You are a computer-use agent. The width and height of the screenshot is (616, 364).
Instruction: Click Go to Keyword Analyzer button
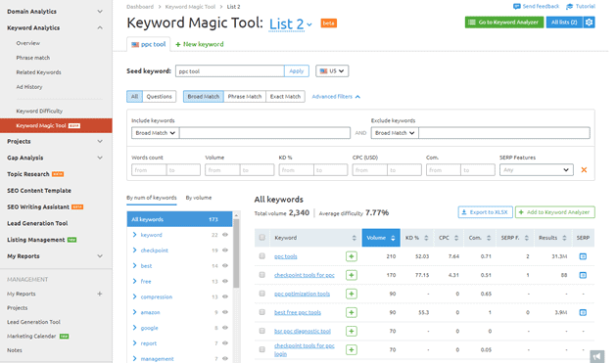504,23
